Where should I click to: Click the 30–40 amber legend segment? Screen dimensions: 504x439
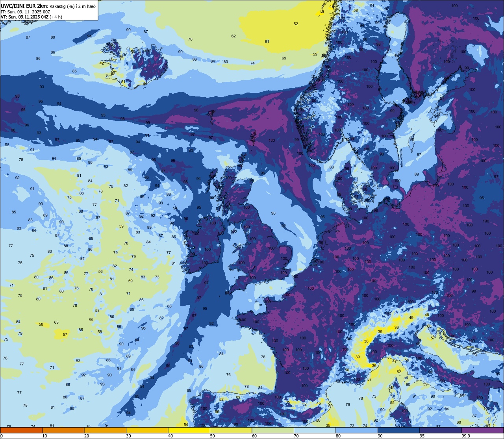147,430
